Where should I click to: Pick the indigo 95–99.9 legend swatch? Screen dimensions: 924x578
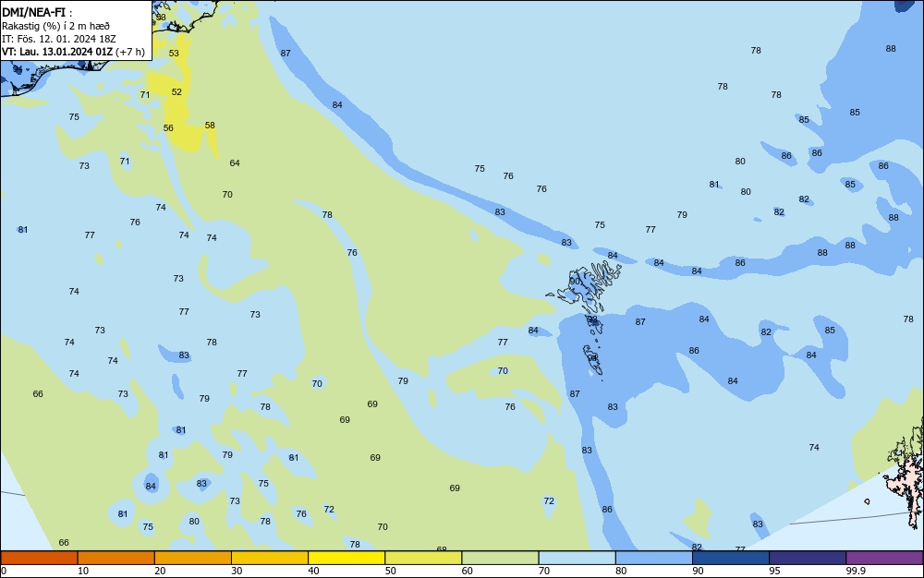(x=808, y=558)
